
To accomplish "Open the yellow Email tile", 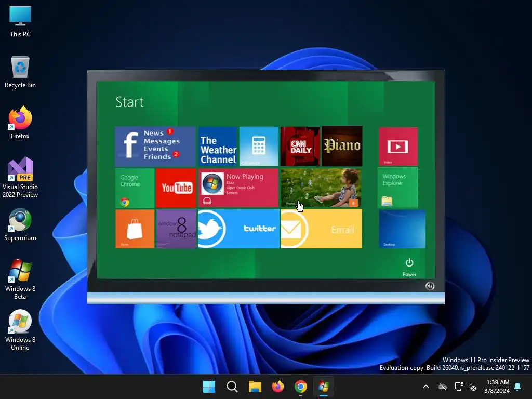I will tap(321, 229).
